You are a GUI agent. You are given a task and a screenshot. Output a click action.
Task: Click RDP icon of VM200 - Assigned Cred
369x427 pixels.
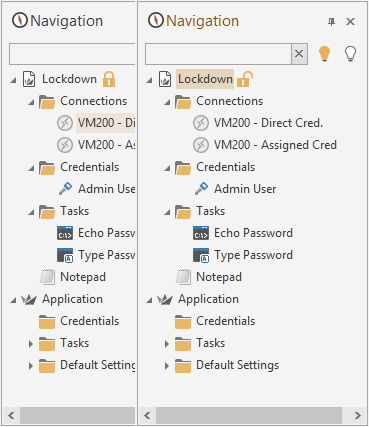pos(201,145)
